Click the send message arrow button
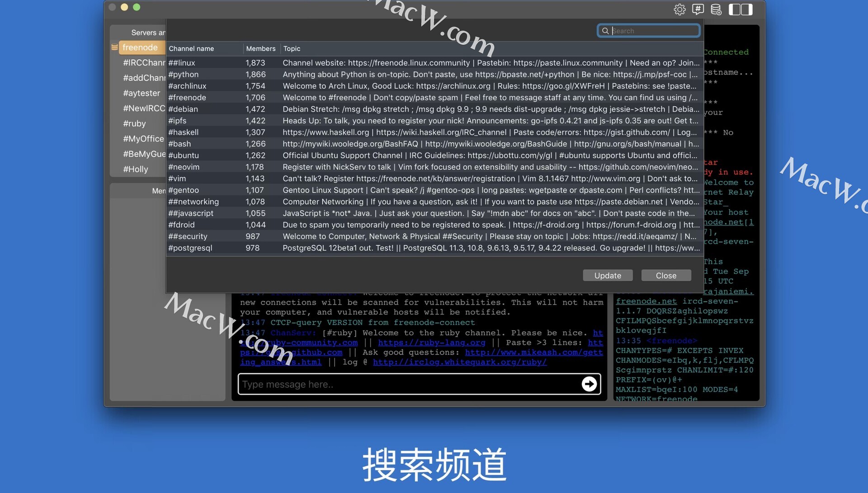Screen dimensions: 868x493 coord(589,384)
